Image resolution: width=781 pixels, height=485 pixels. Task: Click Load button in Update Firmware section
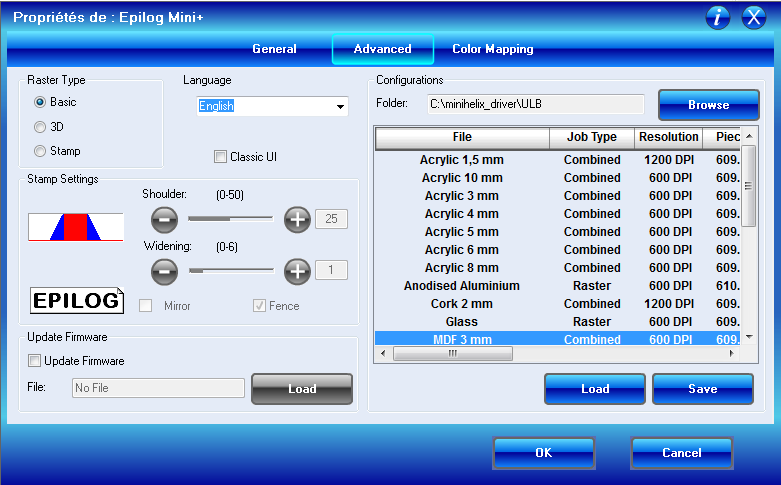click(302, 389)
